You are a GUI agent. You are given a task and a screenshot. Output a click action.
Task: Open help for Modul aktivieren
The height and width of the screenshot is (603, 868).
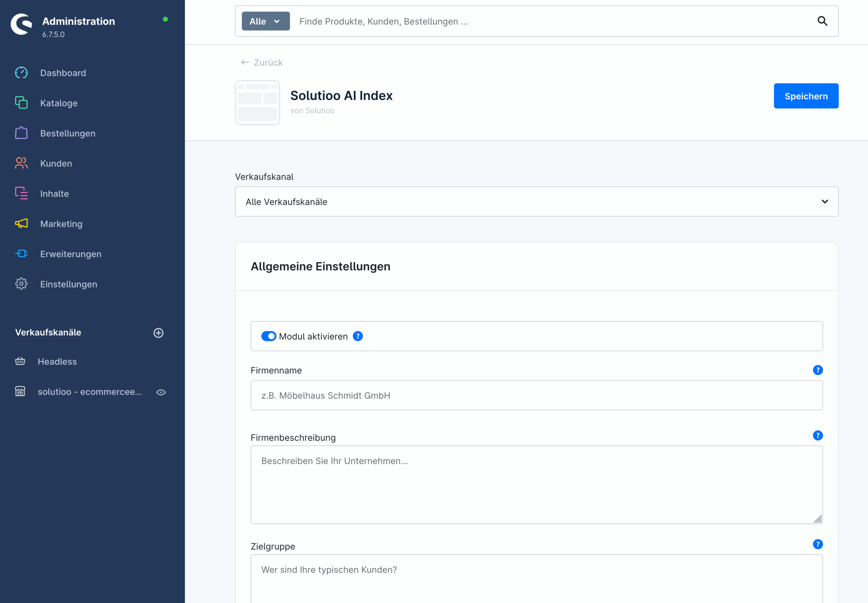coord(357,336)
